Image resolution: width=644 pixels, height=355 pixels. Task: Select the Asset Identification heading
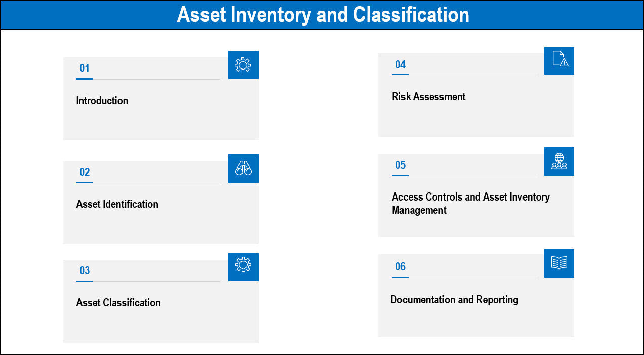[x=117, y=204]
